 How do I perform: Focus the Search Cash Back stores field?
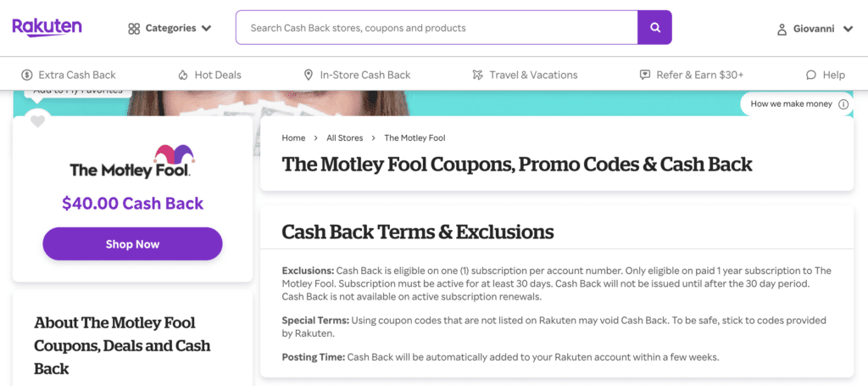pos(437,28)
